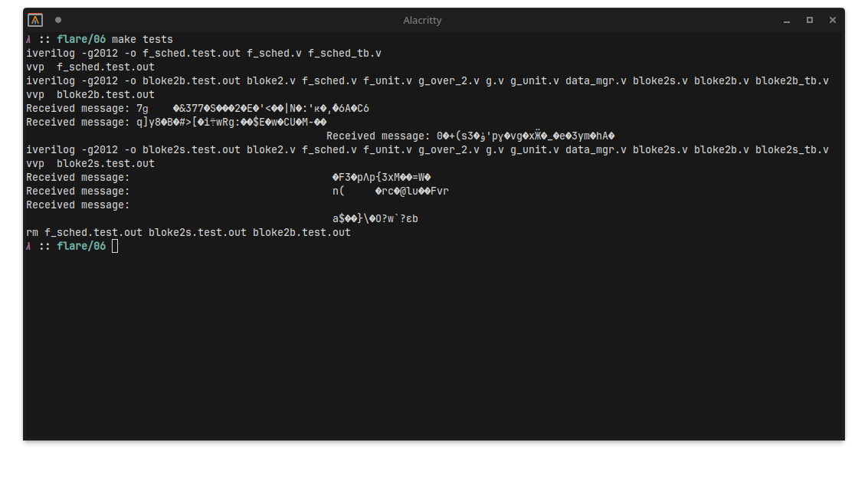Image resolution: width=868 pixels, height=488 pixels.
Task: Close the Alacritty window
Action: click(833, 20)
